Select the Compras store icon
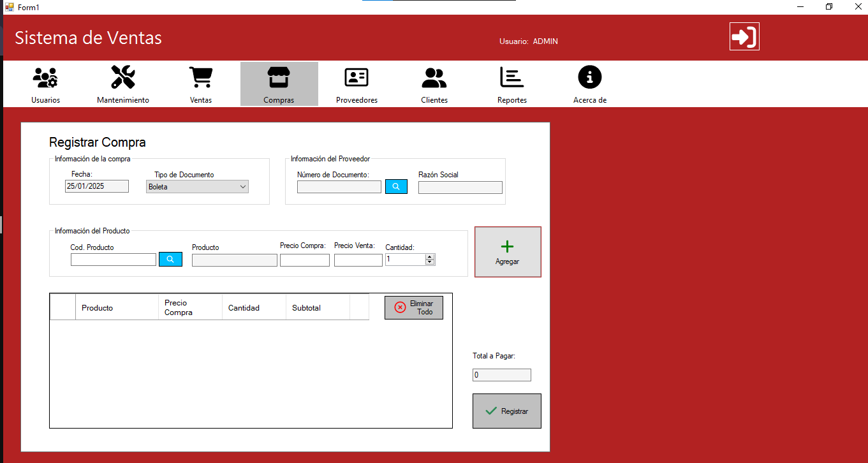The height and width of the screenshot is (463, 868). tap(279, 78)
